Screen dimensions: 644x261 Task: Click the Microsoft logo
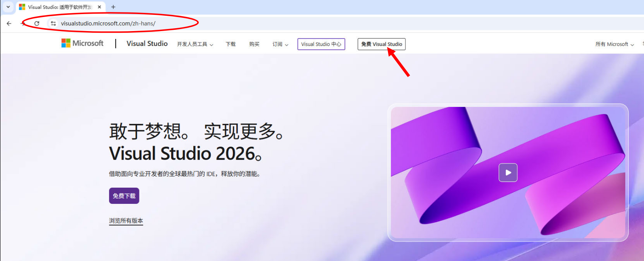(x=83, y=43)
